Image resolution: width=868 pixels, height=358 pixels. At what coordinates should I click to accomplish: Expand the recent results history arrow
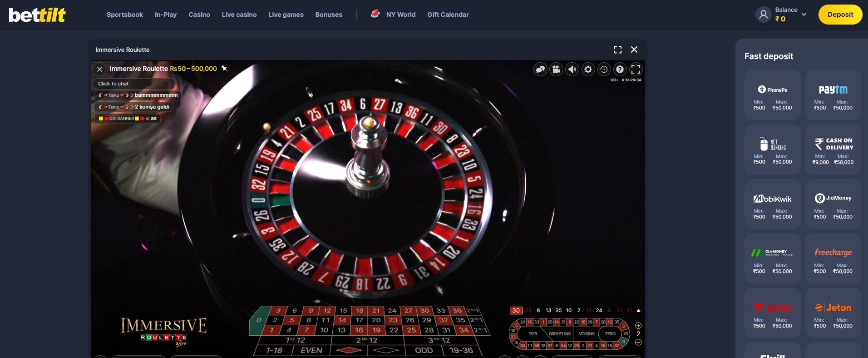tap(638, 311)
